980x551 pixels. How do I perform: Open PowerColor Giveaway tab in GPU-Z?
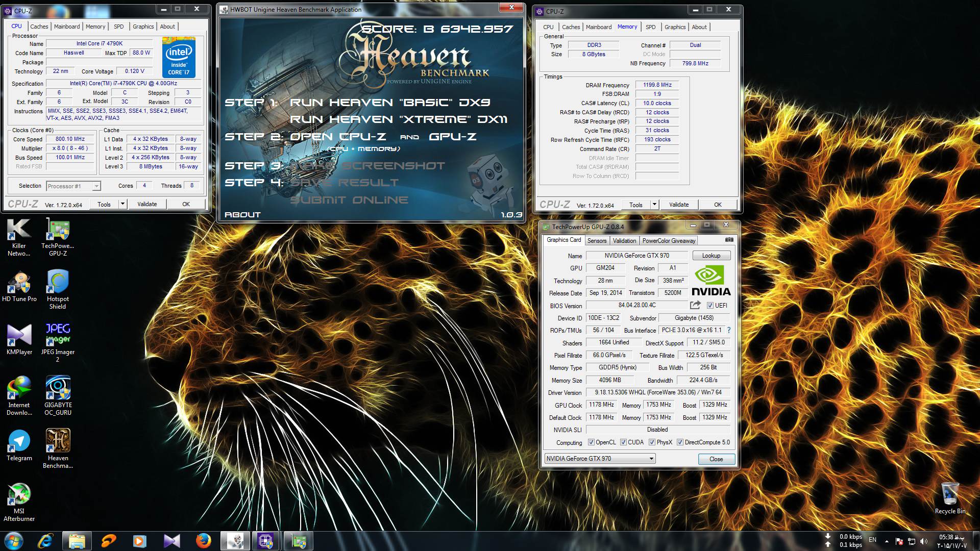pos(669,241)
